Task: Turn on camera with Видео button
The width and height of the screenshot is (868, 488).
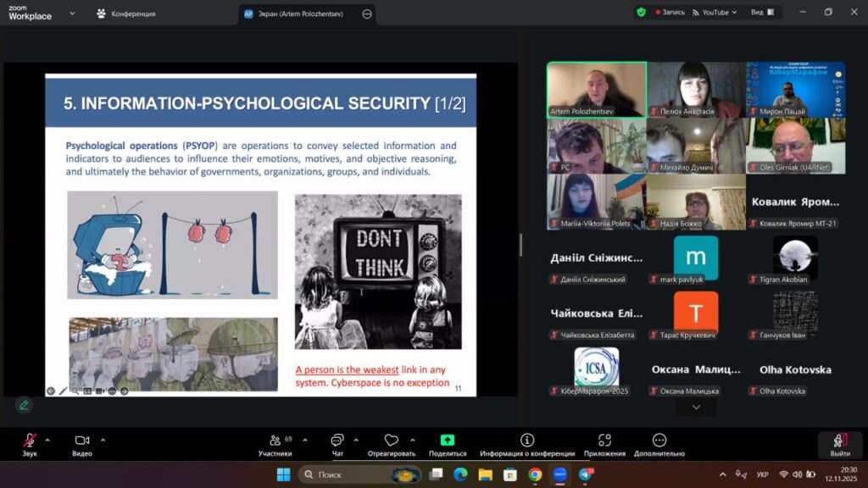Action: click(82, 441)
